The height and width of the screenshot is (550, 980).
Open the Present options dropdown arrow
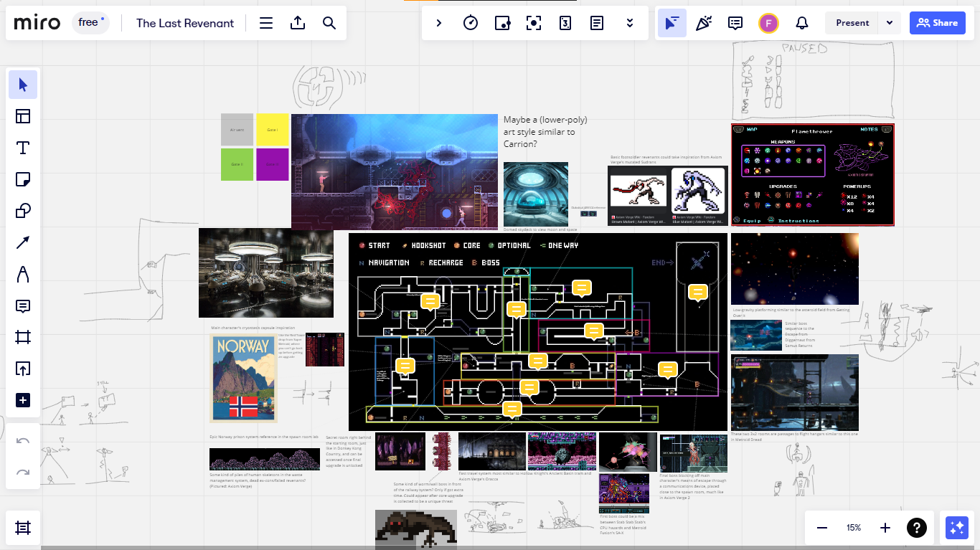(890, 23)
